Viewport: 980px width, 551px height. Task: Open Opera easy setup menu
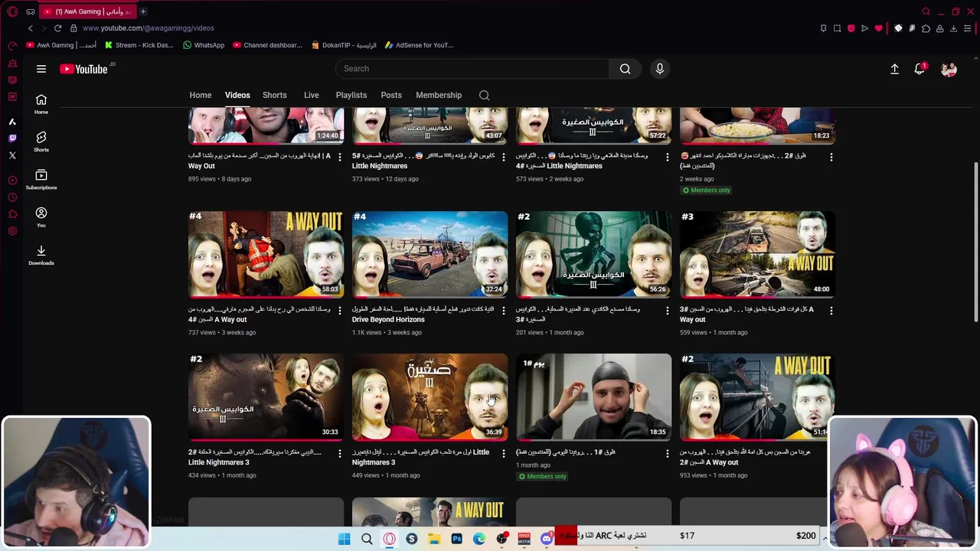pos(968,28)
